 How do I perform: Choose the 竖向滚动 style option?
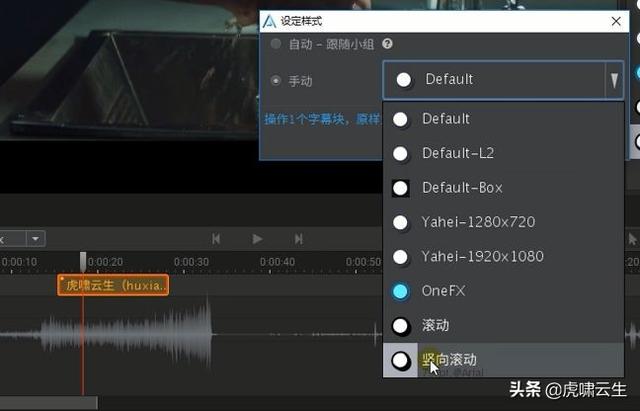pyautogui.click(x=503, y=360)
